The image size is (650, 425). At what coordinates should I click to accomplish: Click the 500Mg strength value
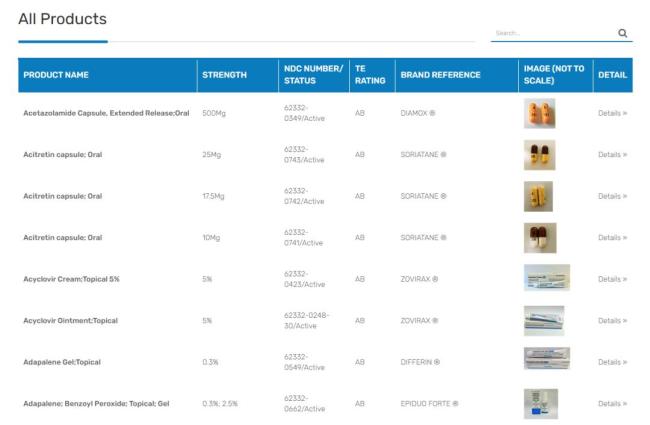tap(214, 113)
